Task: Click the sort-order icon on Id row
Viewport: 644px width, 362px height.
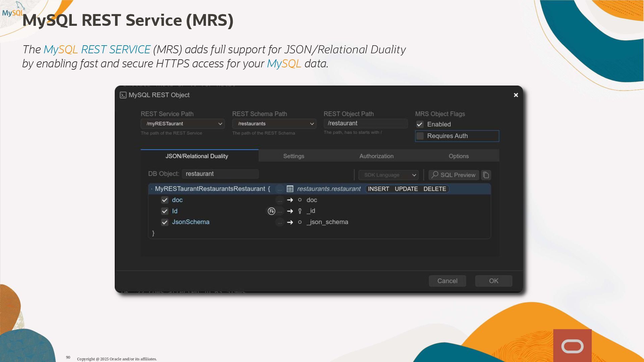Action: 271,211
